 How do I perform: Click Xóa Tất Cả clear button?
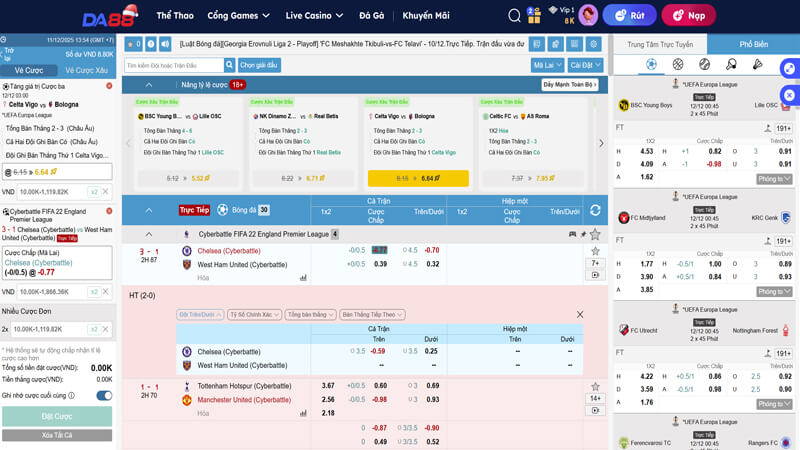(x=57, y=435)
